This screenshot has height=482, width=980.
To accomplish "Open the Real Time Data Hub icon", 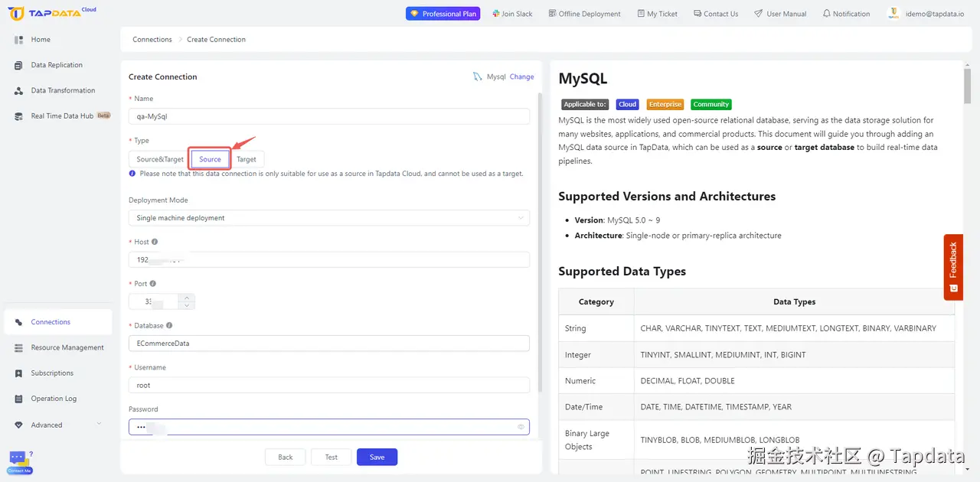I will (18, 116).
